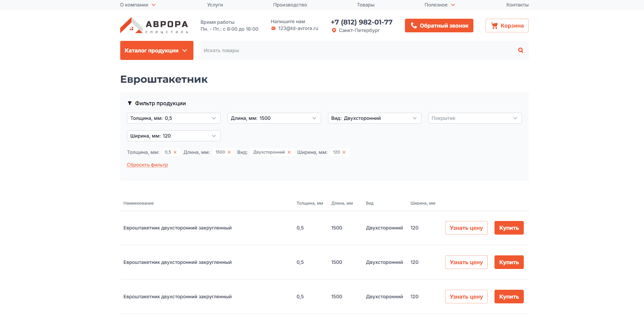Remove the 120 width filter tag

[x=344, y=152]
